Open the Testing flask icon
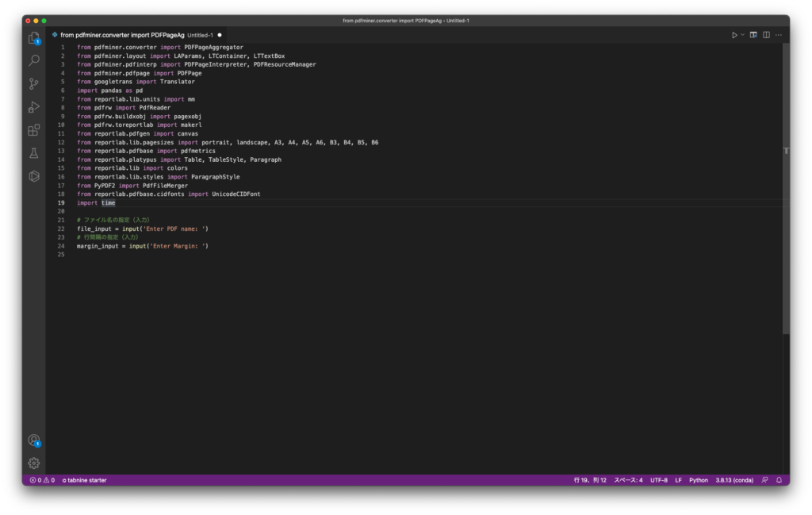The image size is (812, 515). [34, 152]
